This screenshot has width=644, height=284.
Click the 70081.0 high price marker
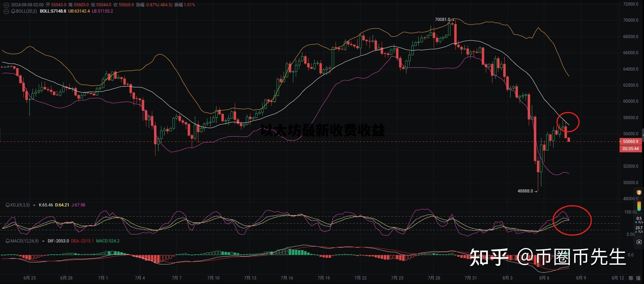point(442,20)
